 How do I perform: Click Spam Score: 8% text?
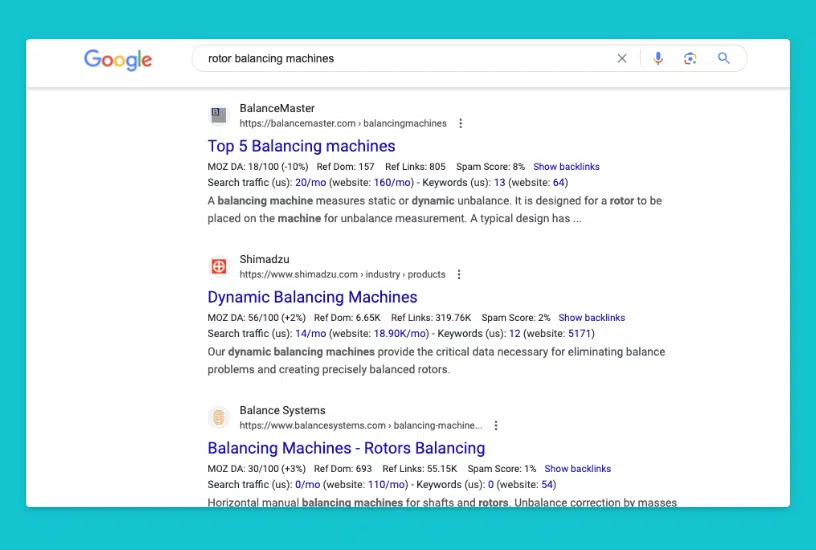point(490,167)
